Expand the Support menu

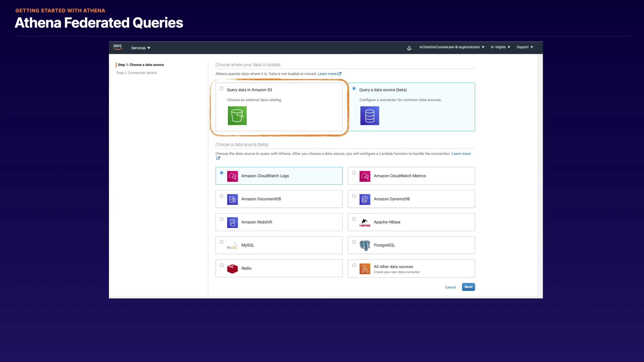525,47
